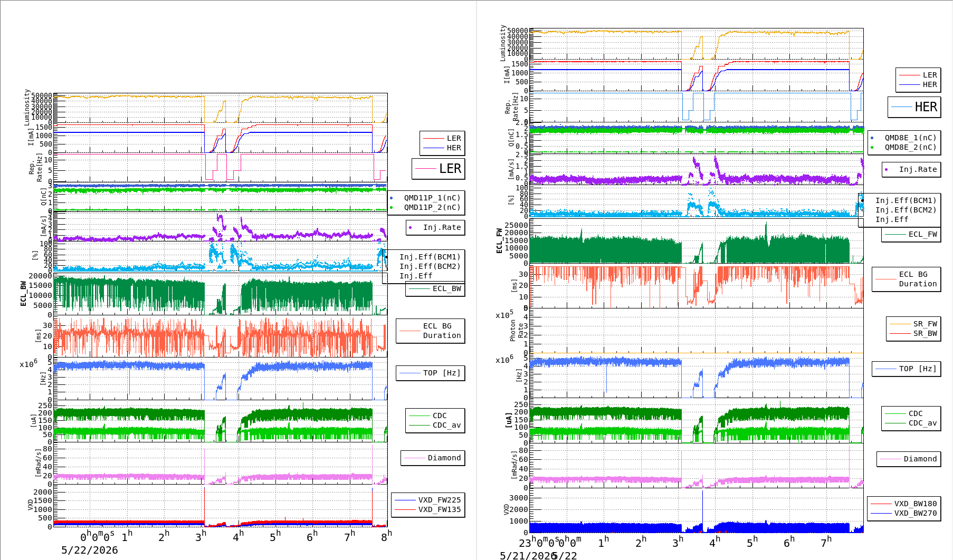The height and width of the screenshot is (560, 953).
Task: Click the left Diamond legend box
Action: click(x=433, y=458)
